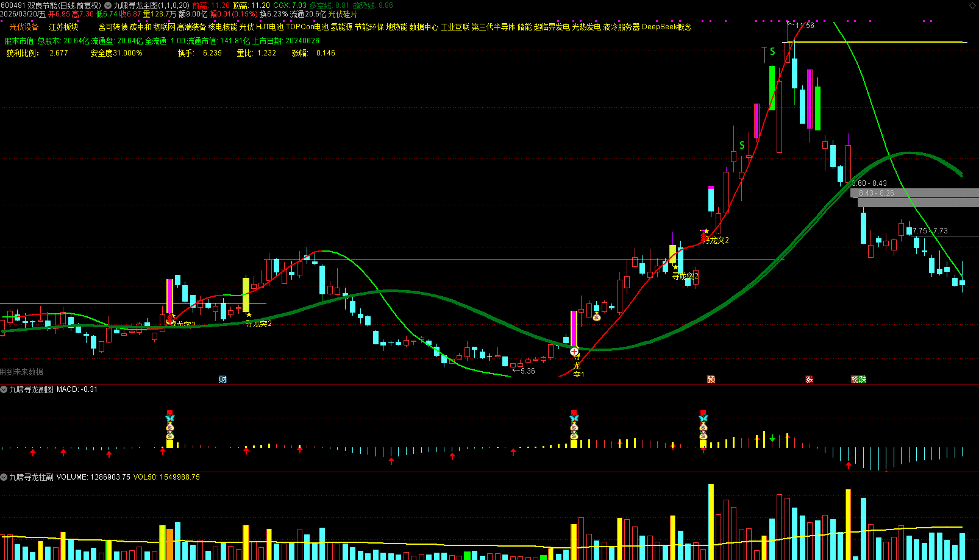Click the 涨 marker on the timeline

809,380
